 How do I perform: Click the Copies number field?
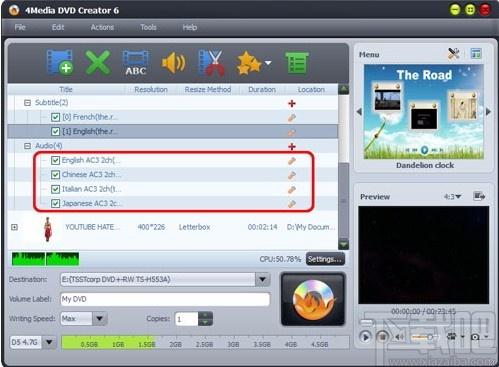pos(187,319)
